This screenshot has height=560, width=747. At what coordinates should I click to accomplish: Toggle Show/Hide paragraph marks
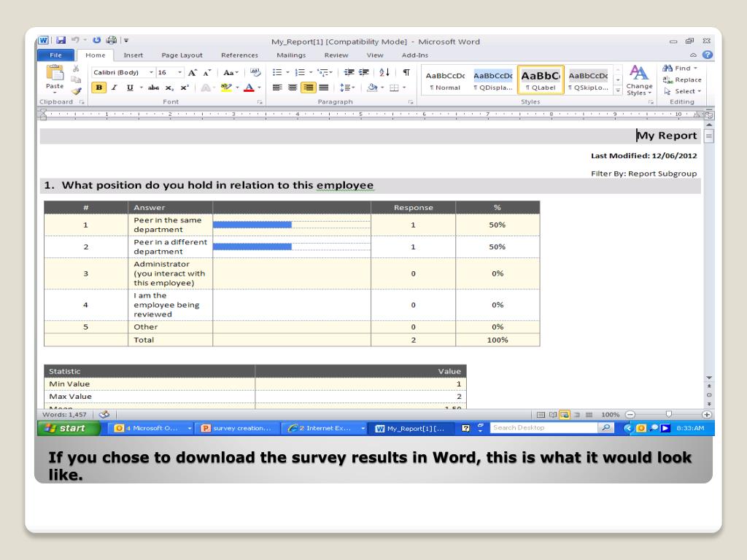(x=406, y=72)
